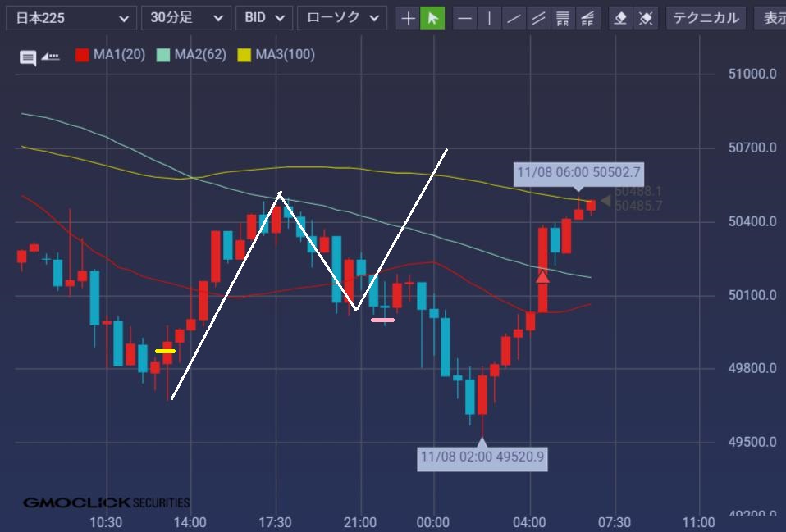The width and height of the screenshot is (786, 532).
Task: Choose the Fibonacci retracement FR tool
Action: (563, 18)
